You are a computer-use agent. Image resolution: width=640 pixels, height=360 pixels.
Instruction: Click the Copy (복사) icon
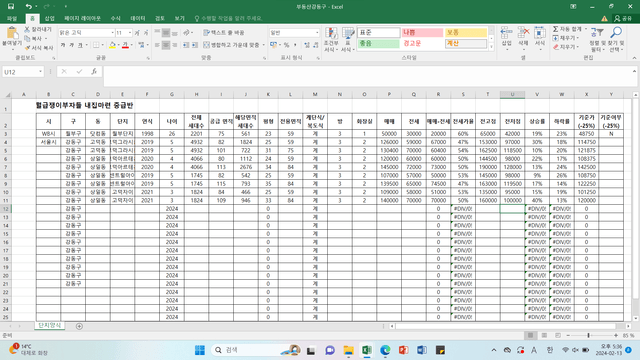(x=27, y=39)
